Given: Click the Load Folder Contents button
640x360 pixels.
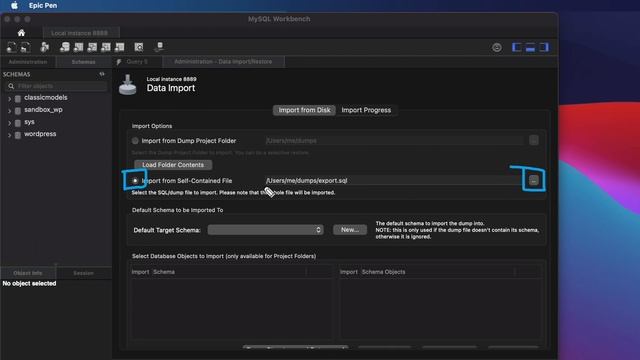Looking at the screenshot, I should tap(173, 165).
